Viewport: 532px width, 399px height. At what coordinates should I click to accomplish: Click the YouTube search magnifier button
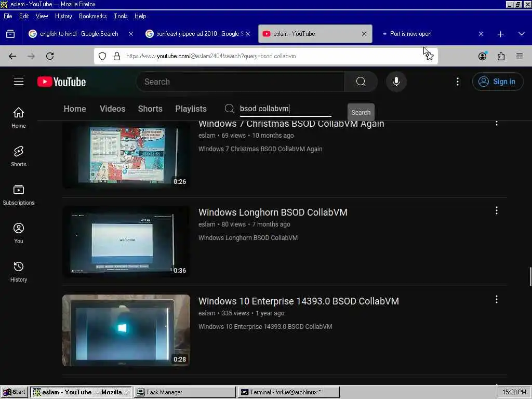(x=361, y=82)
